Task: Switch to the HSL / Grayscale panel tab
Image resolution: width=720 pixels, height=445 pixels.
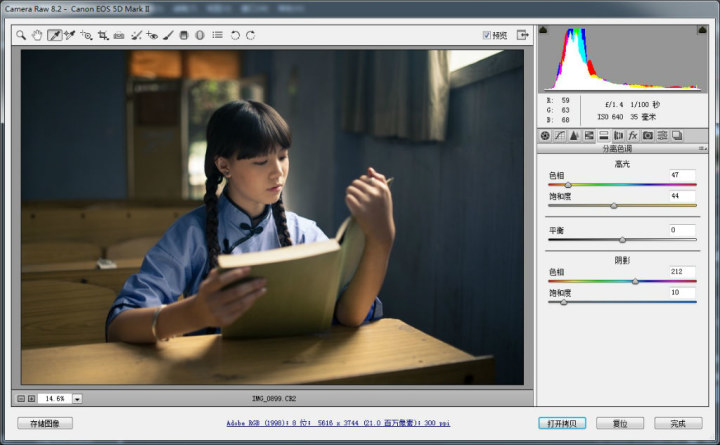Action: point(589,135)
